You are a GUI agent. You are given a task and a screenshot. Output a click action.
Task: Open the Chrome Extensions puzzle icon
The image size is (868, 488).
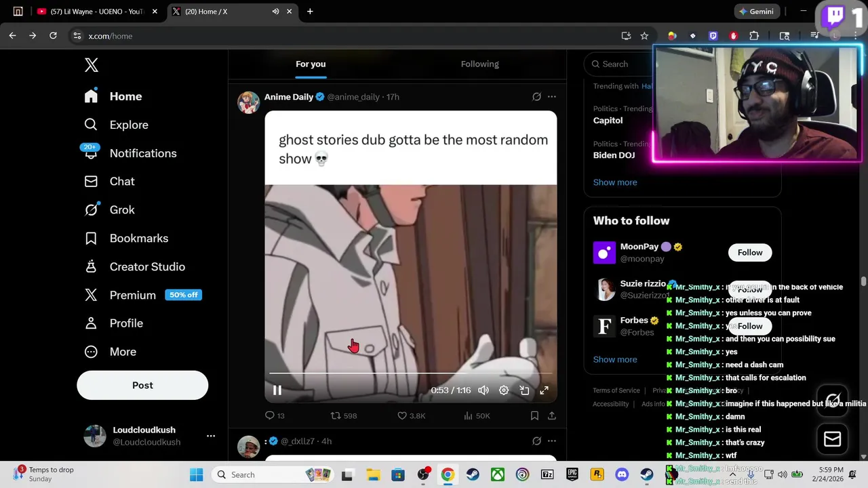pos(754,36)
